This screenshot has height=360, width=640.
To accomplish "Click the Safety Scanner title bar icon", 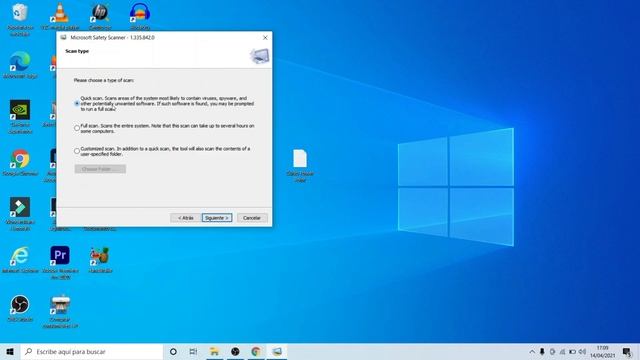I will click(x=63, y=38).
